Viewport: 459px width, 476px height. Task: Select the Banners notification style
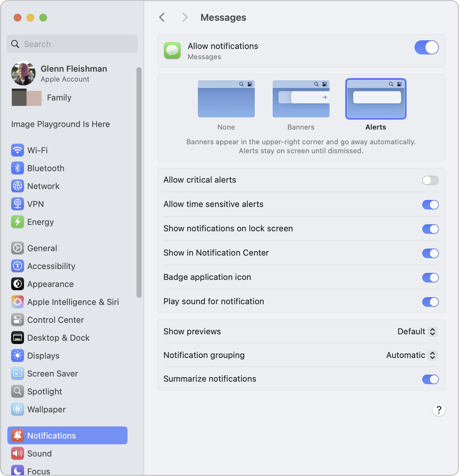[301, 99]
